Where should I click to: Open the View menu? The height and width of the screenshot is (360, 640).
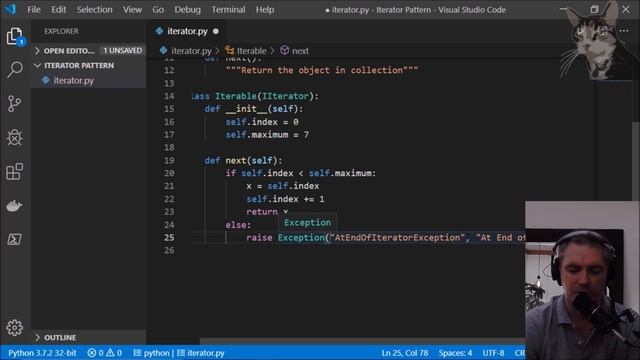coord(132,9)
